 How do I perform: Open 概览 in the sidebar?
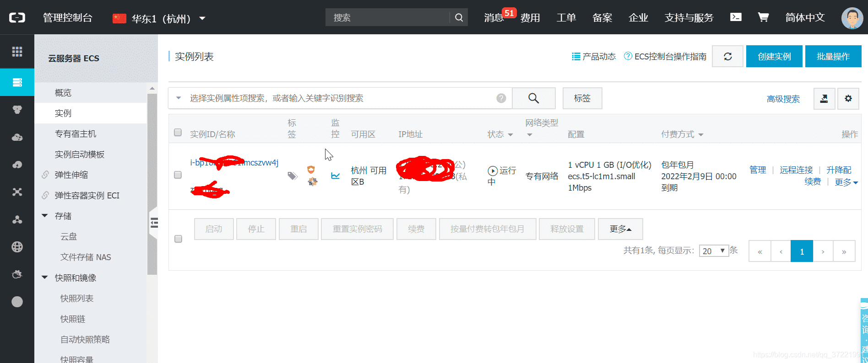pyautogui.click(x=91, y=93)
